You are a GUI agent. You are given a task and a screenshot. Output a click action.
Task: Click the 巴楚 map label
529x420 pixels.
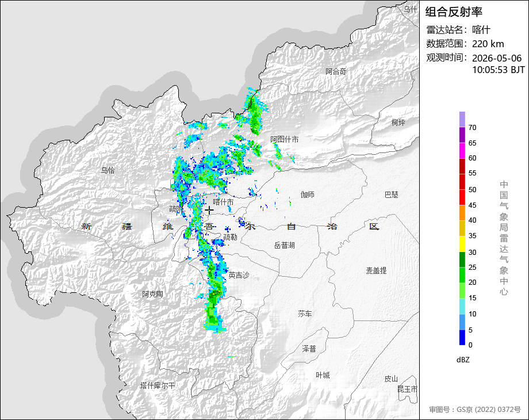(x=392, y=195)
